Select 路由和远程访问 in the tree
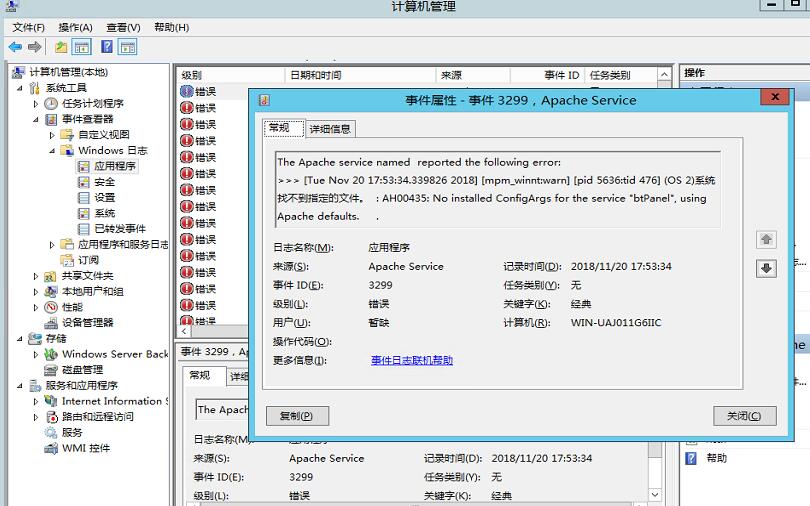810x506 pixels. (98, 417)
